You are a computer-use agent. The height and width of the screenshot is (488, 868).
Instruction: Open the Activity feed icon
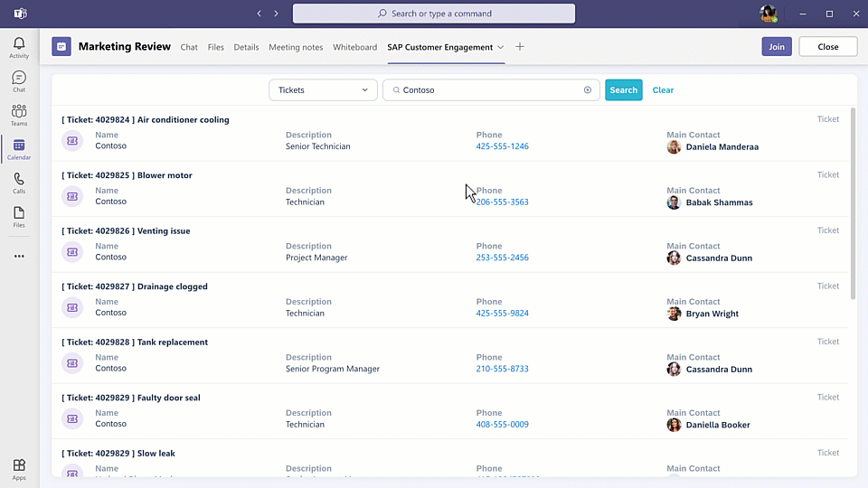[19, 47]
